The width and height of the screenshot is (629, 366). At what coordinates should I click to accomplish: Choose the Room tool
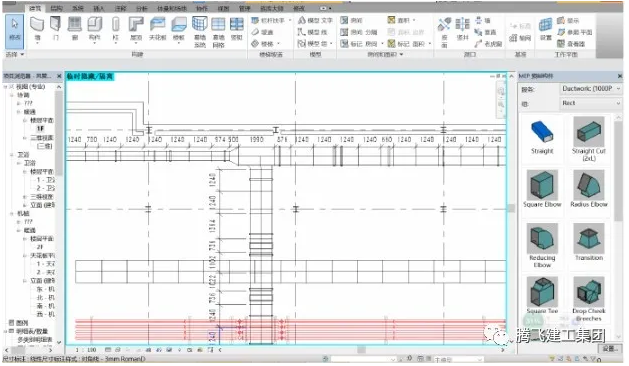coord(351,20)
